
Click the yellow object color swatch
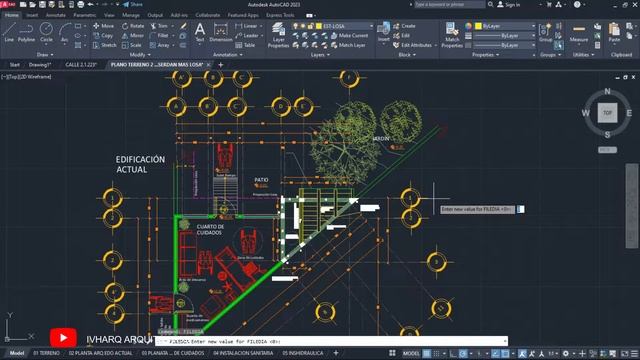pos(478,26)
